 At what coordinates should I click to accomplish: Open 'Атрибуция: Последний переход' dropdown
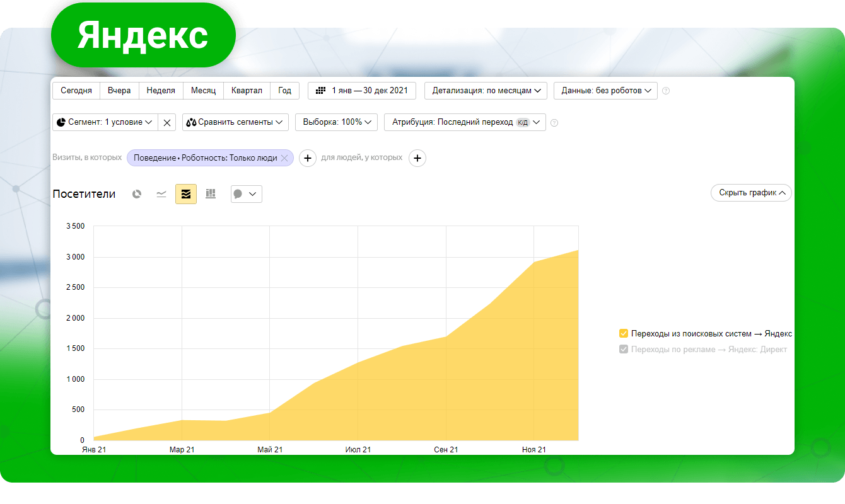465,122
